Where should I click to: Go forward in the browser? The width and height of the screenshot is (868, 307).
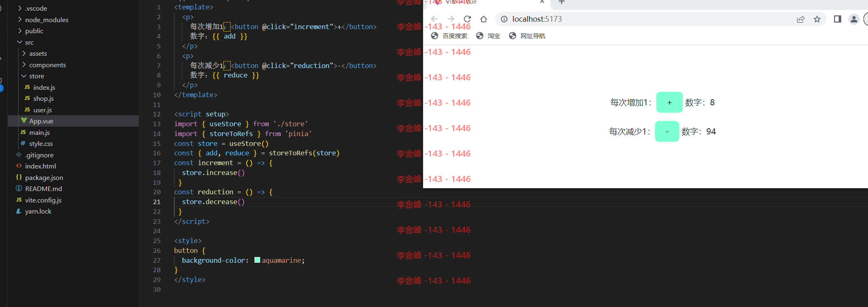click(451, 19)
